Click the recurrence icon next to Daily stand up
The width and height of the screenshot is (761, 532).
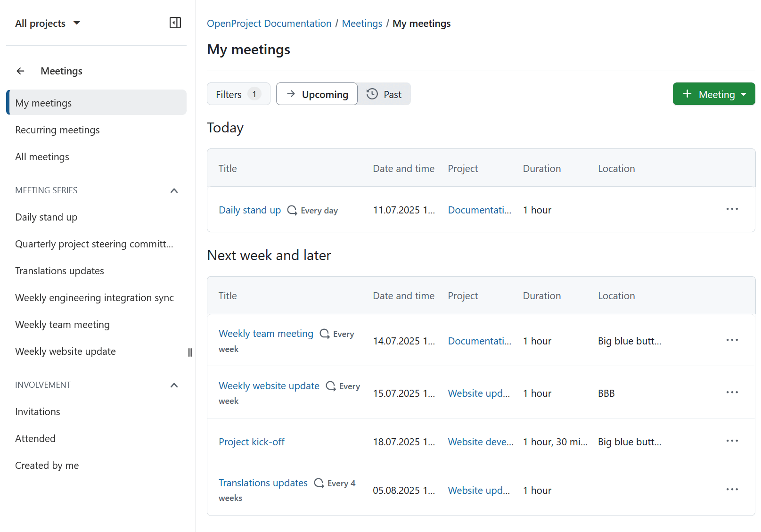pos(292,210)
